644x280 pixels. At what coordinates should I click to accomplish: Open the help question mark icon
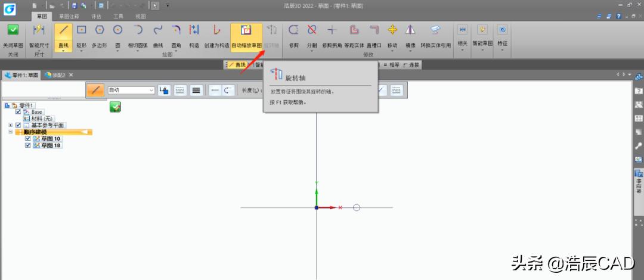tap(618, 16)
